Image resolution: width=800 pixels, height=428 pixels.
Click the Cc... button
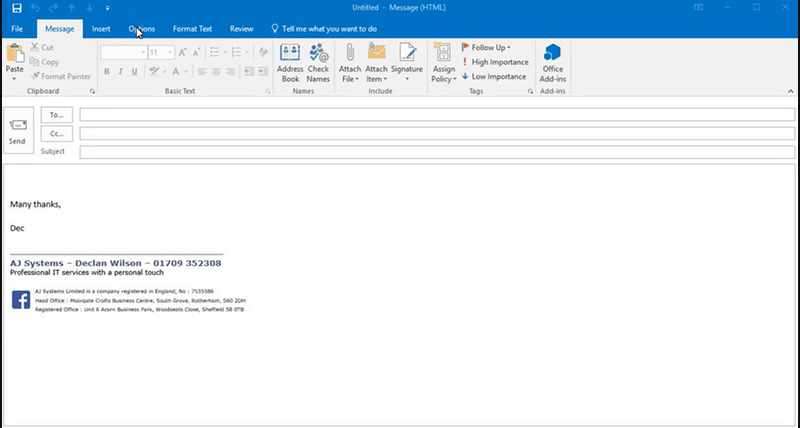coord(56,133)
